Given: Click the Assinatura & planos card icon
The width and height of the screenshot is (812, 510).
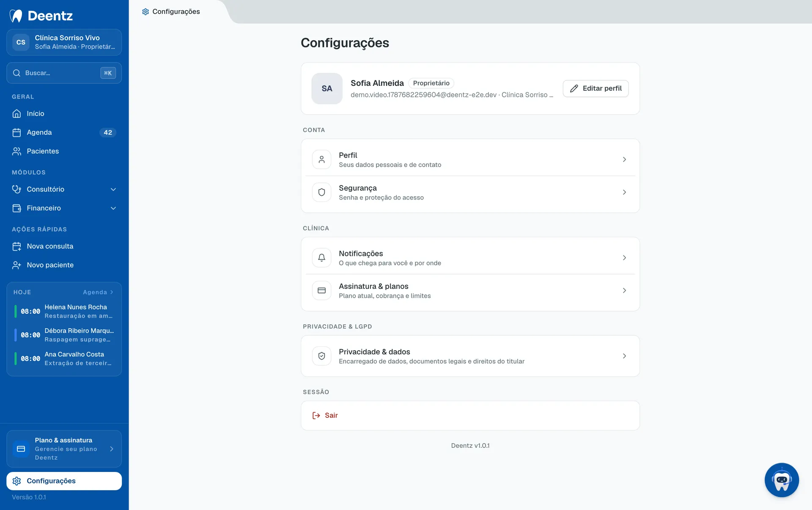Looking at the screenshot, I should (321, 291).
